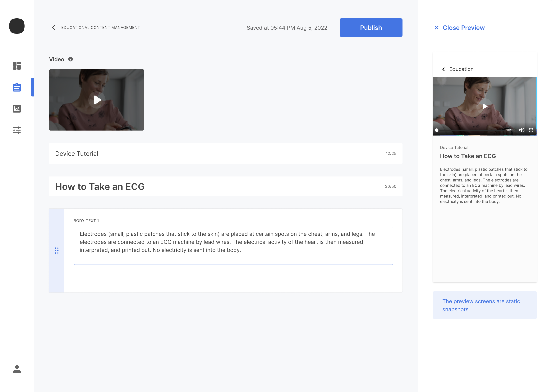Grab the body text drag handle
This screenshot has height=392, width=552.
[x=57, y=251]
